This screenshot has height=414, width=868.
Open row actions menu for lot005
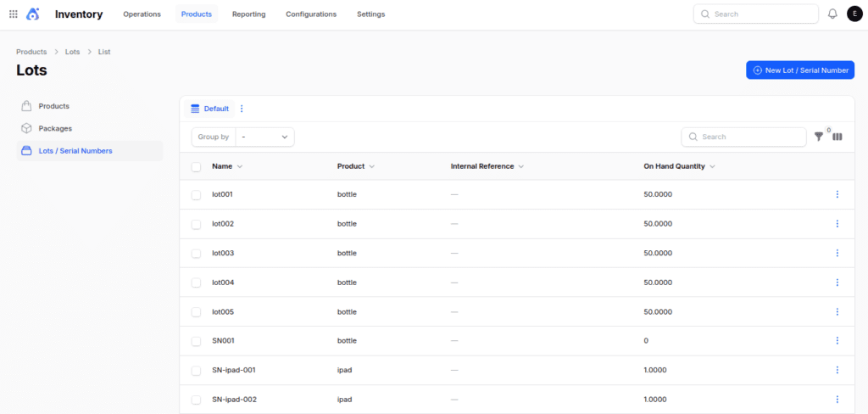837,311
